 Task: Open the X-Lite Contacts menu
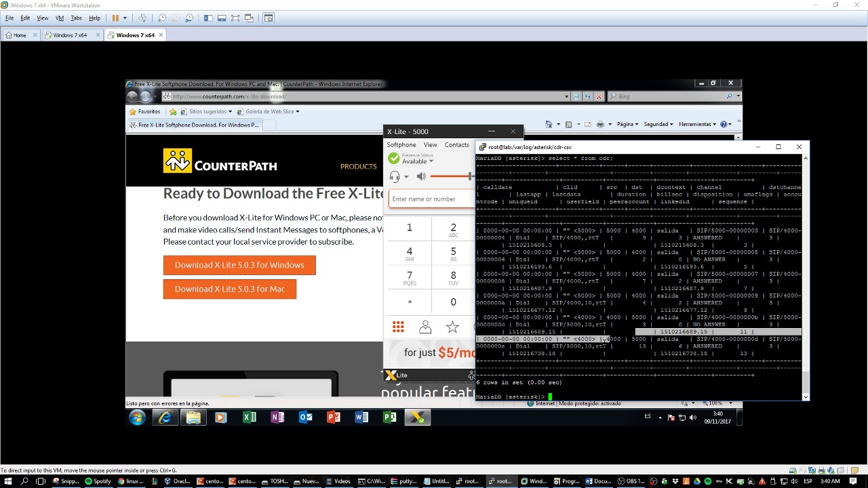[456, 145]
